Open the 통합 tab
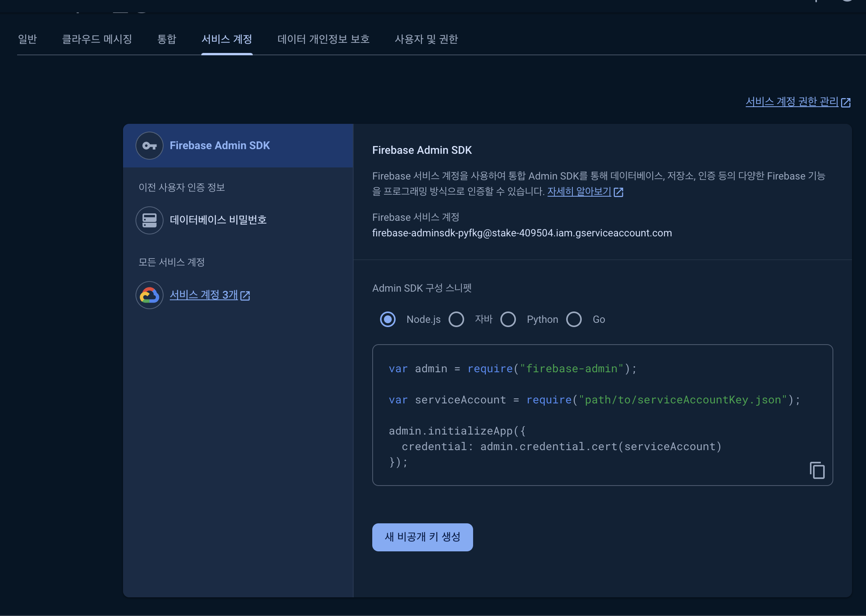 click(x=167, y=39)
